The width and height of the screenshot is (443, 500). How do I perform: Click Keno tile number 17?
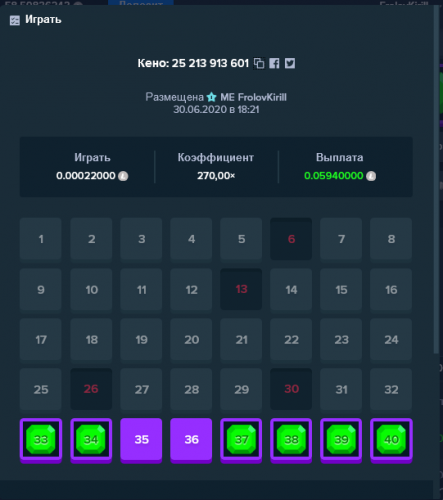41,339
